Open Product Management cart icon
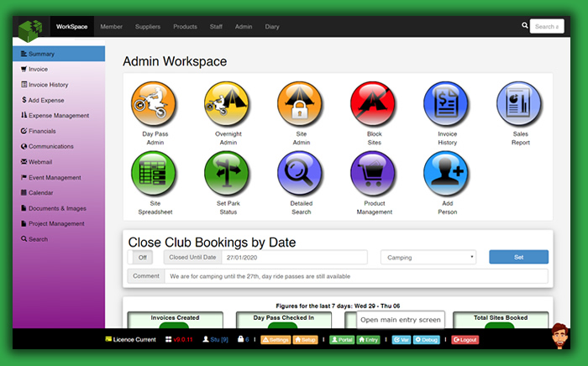 coord(373,174)
